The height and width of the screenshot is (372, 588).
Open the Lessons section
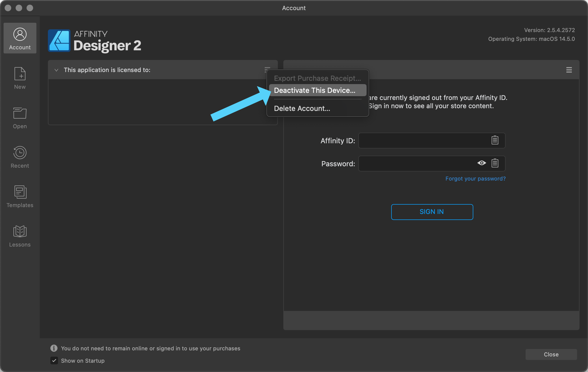tap(20, 236)
